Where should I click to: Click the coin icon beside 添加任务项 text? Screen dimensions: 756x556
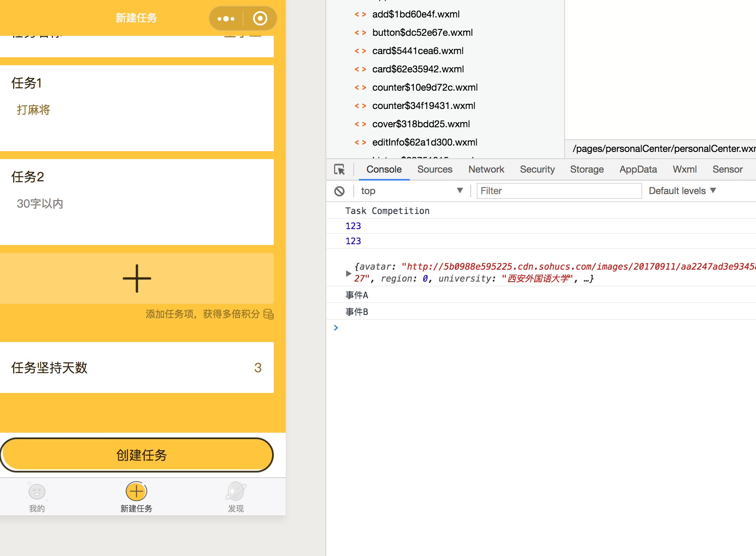click(269, 314)
